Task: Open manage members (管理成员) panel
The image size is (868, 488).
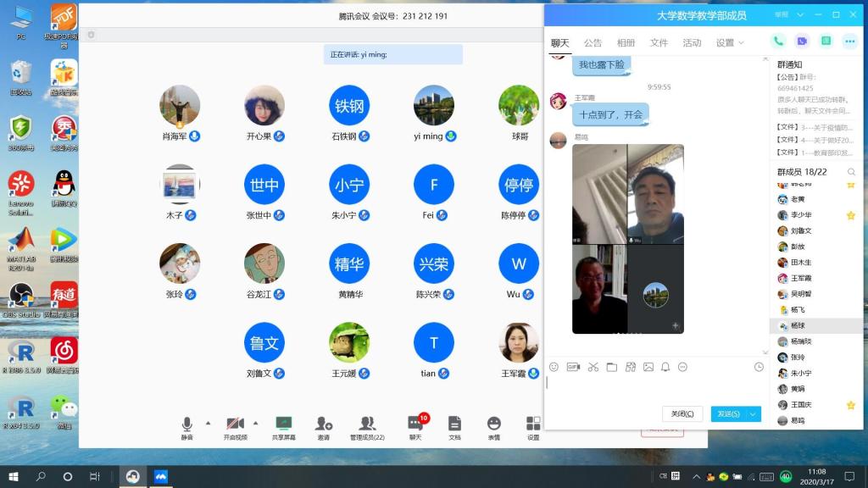Action: click(367, 423)
